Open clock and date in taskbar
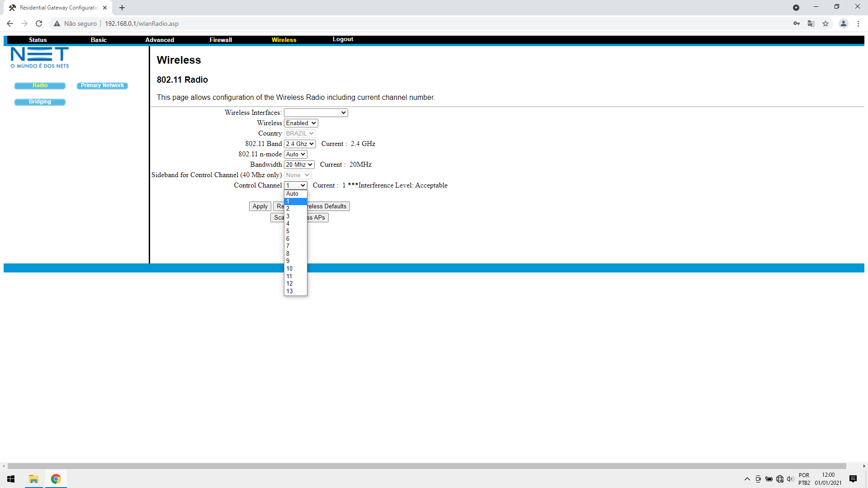868x488 pixels. point(828,479)
